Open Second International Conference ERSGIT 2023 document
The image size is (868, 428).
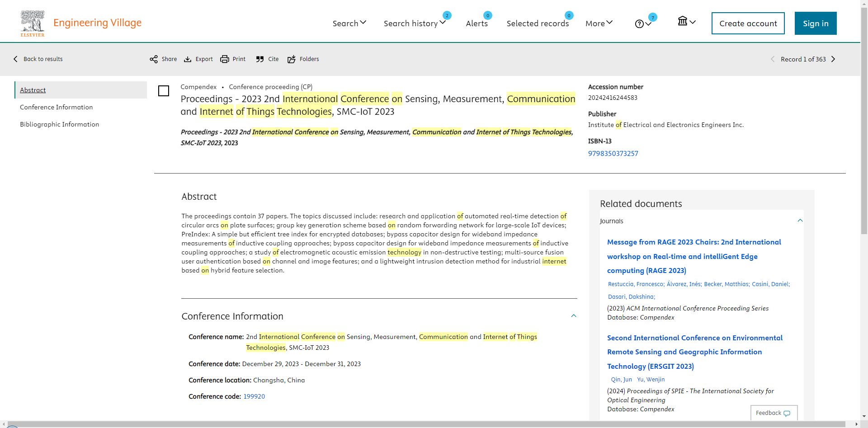[x=695, y=352]
